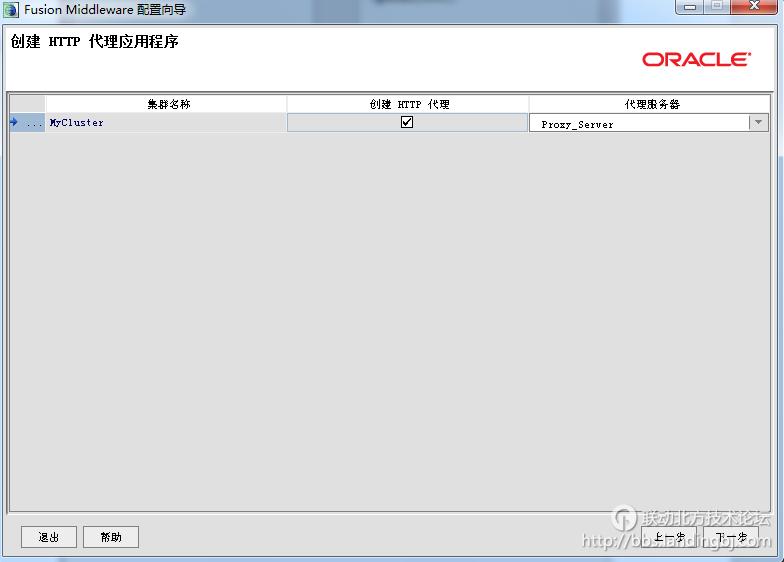Viewport: 784px width, 562px height.
Task: Open the Proxy_Server dropdown arrow
Action: click(x=758, y=122)
